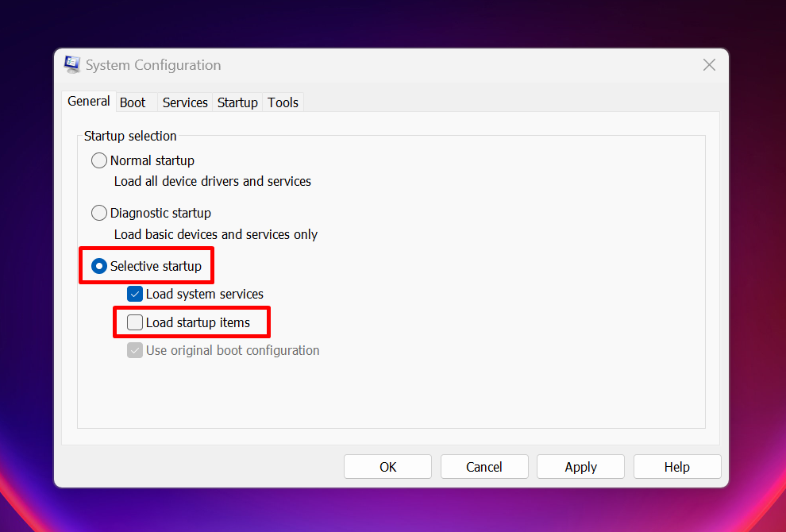The image size is (786, 532).
Task: Click the Load all device drivers and services text
Action: [x=212, y=181]
